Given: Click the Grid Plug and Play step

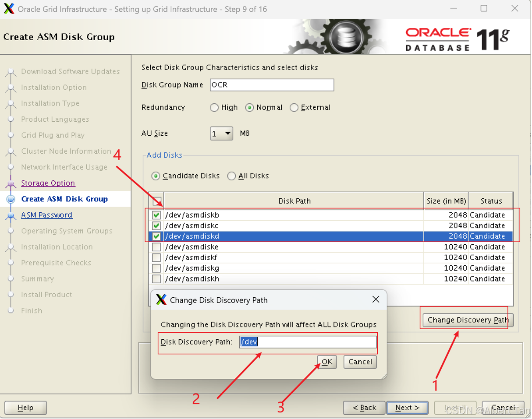Looking at the screenshot, I should tap(53, 135).
